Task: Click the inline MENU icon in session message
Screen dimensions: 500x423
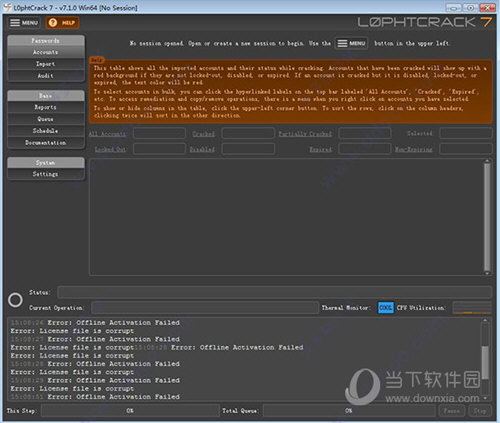Action: coord(351,43)
